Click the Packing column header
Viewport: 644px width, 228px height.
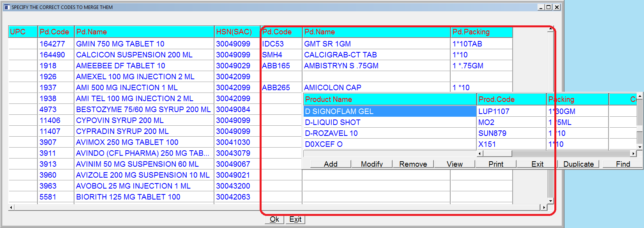[578, 99]
